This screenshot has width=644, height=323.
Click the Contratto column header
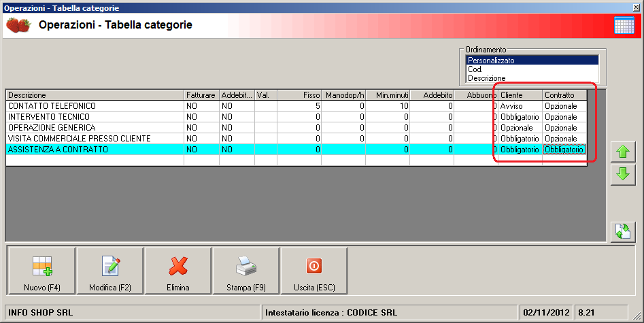(564, 95)
